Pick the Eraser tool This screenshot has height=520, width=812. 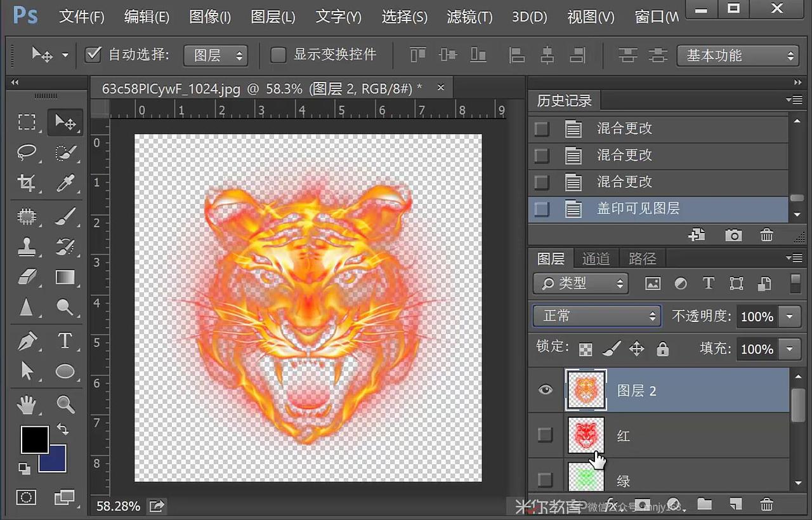tap(27, 277)
